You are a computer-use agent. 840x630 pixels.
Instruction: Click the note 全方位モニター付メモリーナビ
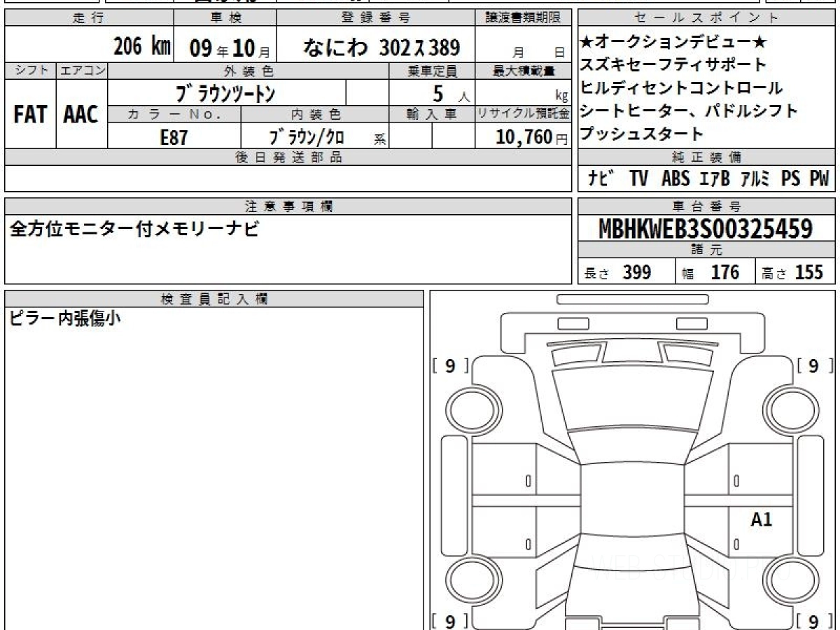point(134,229)
